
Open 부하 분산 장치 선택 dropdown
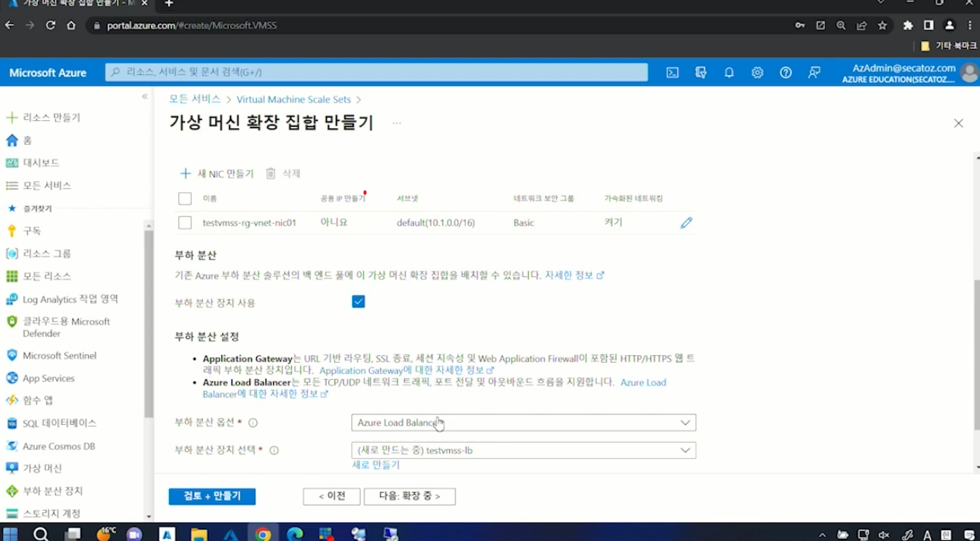point(524,450)
